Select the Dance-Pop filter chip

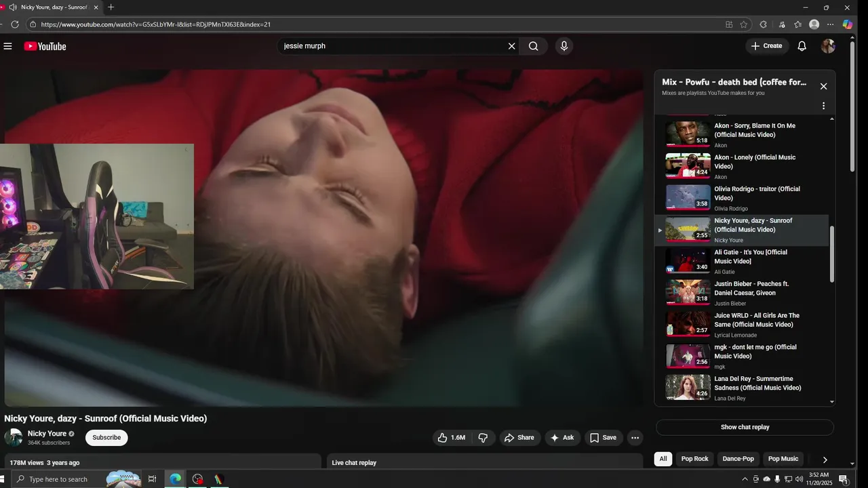tap(738, 459)
